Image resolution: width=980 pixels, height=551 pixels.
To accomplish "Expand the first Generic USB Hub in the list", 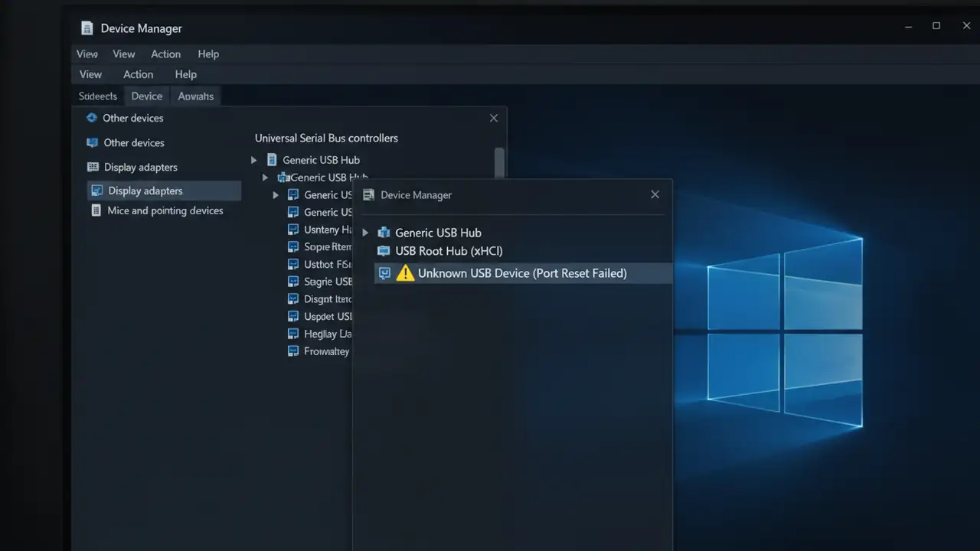I will pyautogui.click(x=253, y=160).
